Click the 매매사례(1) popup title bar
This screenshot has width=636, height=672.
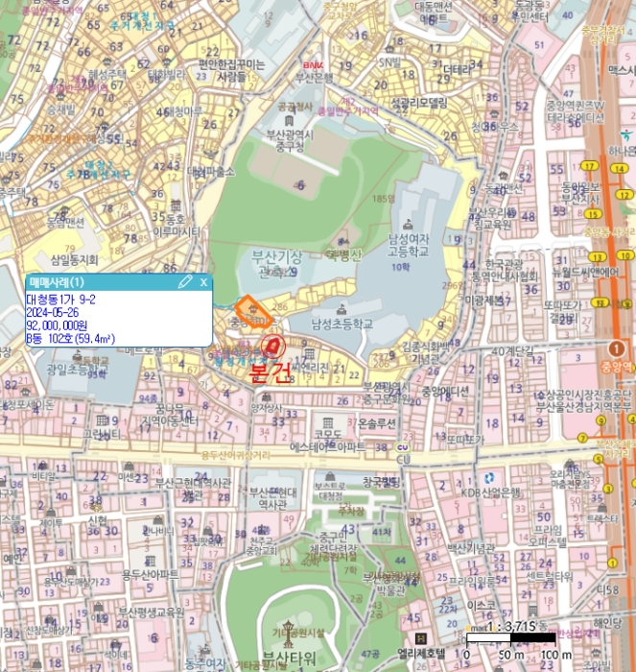click(x=119, y=282)
